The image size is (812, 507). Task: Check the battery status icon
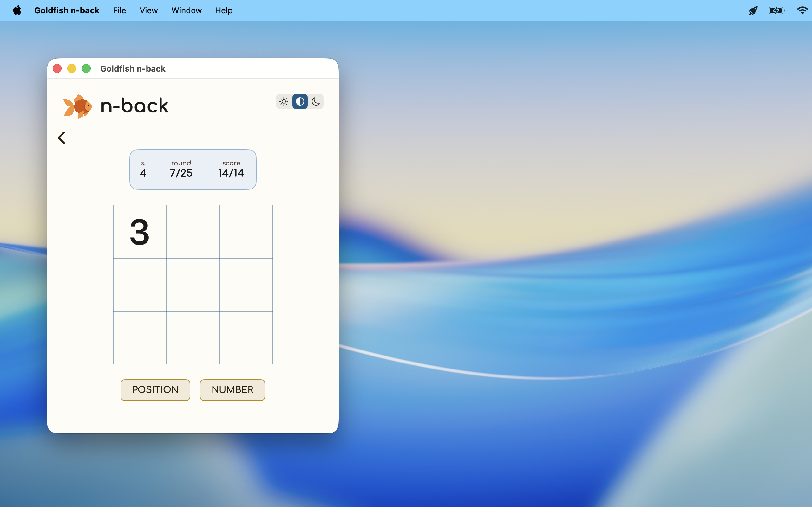pos(776,11)
